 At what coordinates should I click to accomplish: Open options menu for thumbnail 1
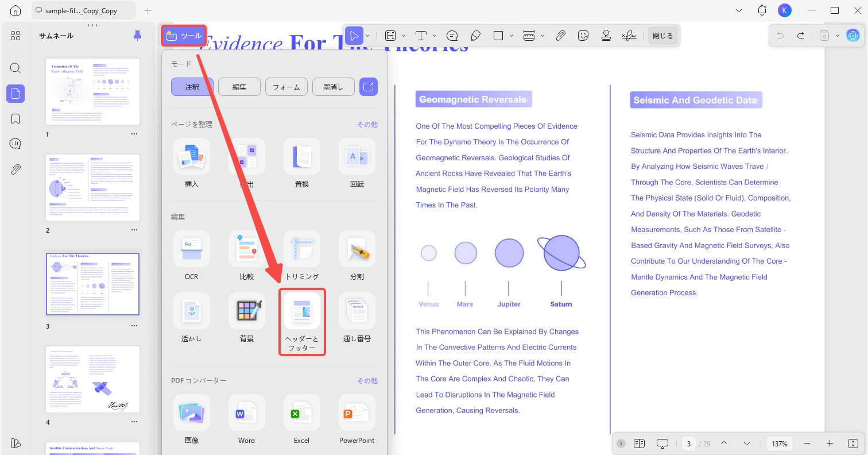(134, 134)
